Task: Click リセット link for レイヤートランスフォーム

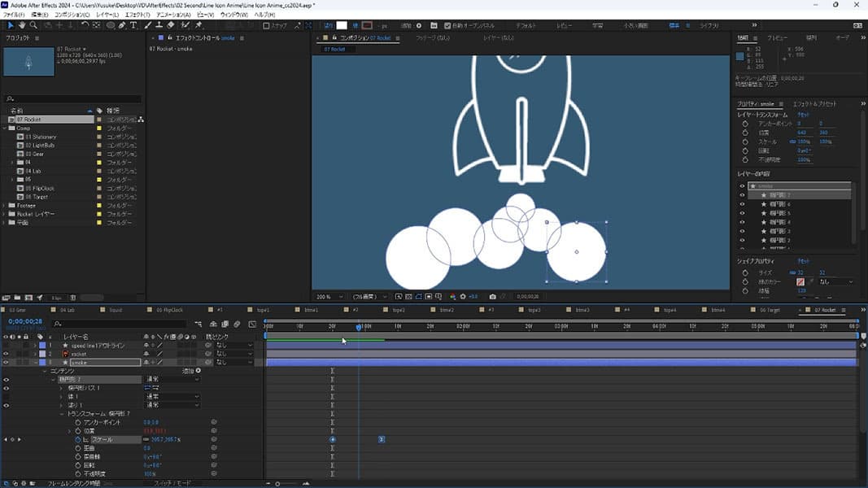Action: (802, 115)
